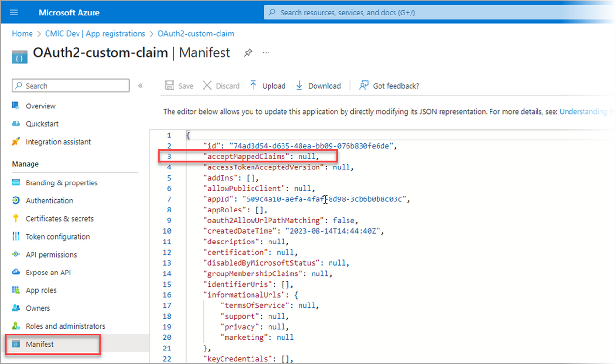Viewport: 616px width, 364px height.
Task: Open the Azure portal hamburger menu
Action: (x=14, y=12)
